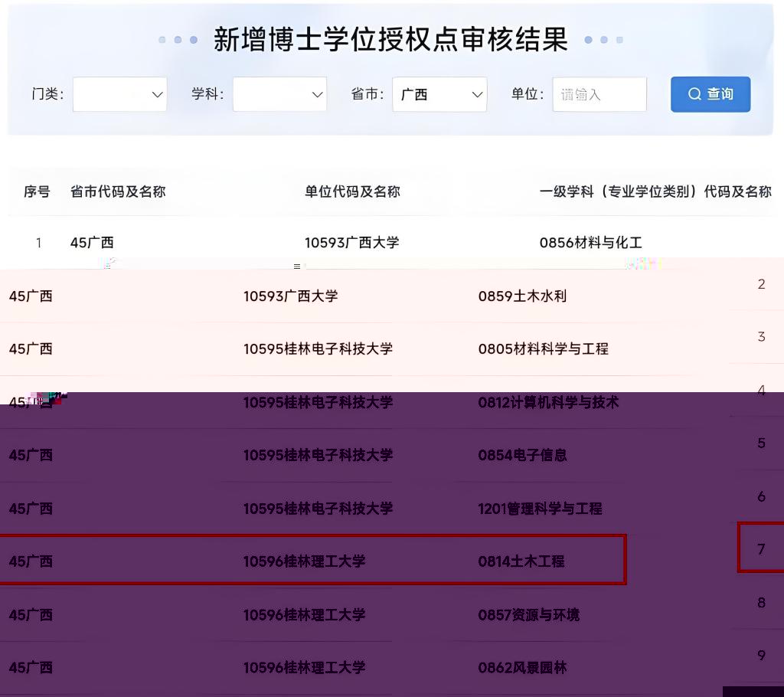Click row number 2 in the table
Image resolution: width=784 pixels, height=697 pixels.
pos(761,284)
